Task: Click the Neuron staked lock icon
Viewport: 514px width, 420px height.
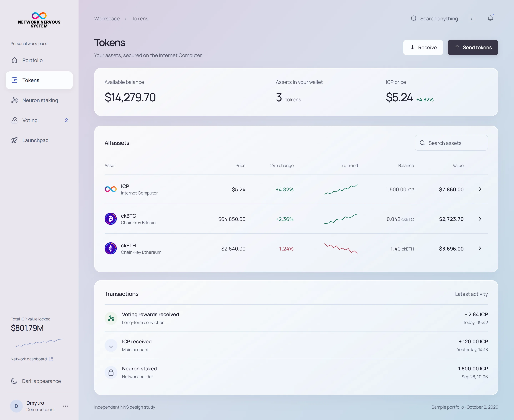Action: coord(111,372)
